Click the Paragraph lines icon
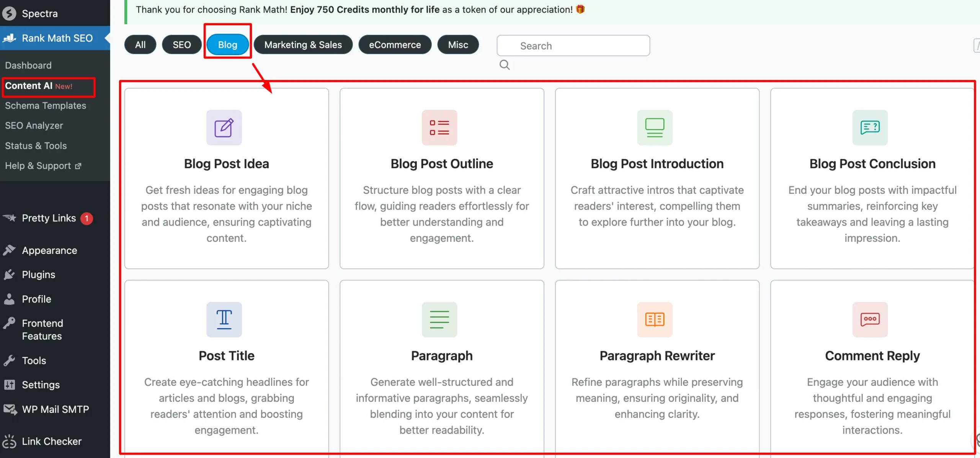980x458 pixels. pos(439,319)
